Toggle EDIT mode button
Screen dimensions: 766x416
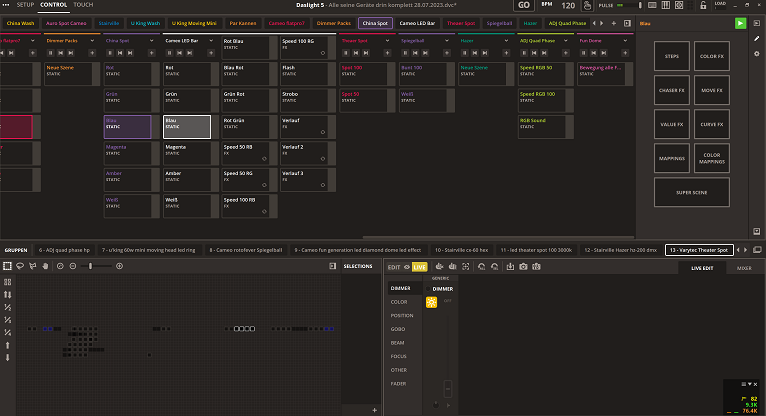[x=394, y=267]
